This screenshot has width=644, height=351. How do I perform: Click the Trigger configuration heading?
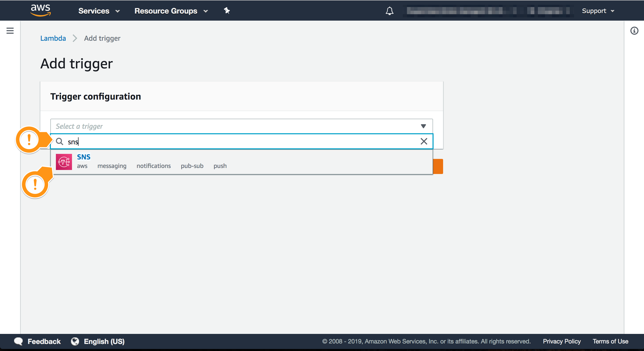[x=96, y=97]
